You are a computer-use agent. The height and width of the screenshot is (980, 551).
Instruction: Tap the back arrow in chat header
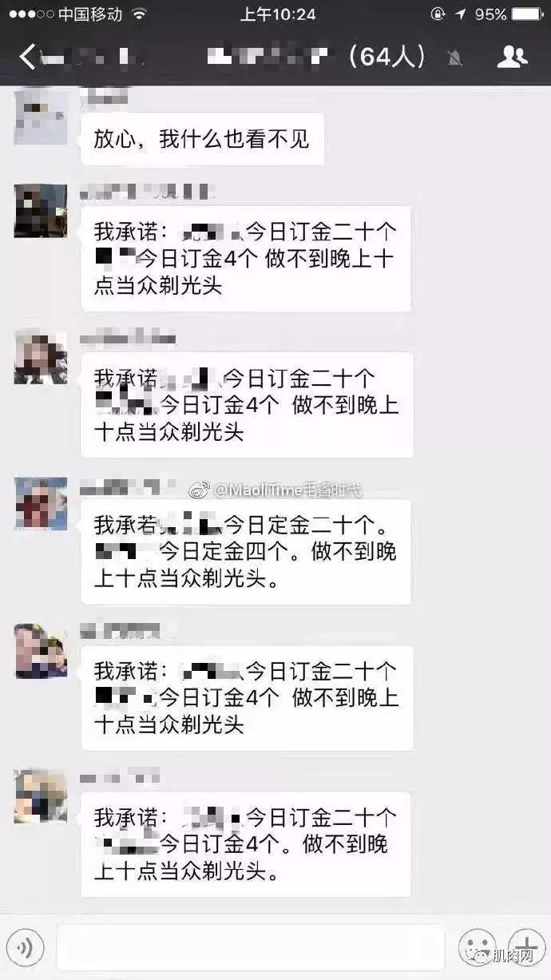[26, 57]
